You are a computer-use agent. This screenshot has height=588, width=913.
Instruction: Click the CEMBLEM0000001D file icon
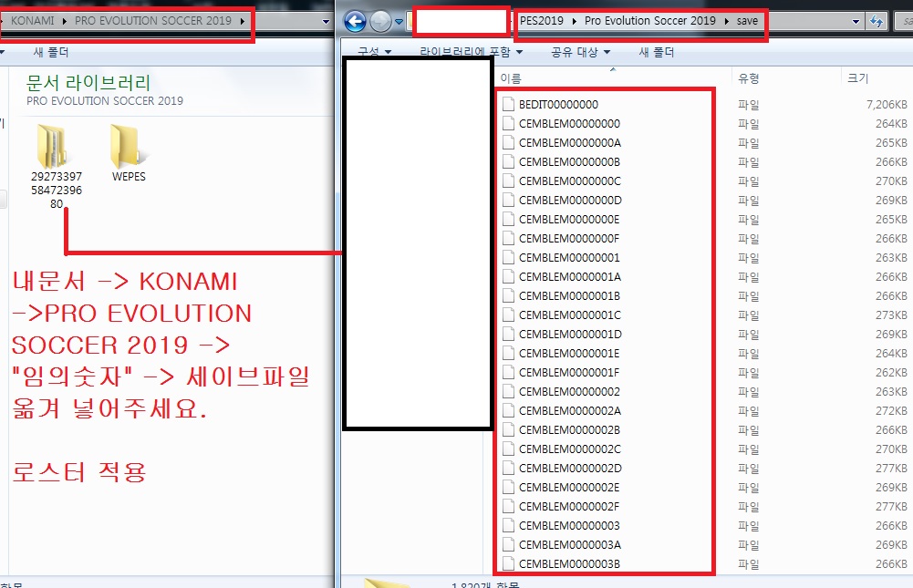click(x=508, y=335)
